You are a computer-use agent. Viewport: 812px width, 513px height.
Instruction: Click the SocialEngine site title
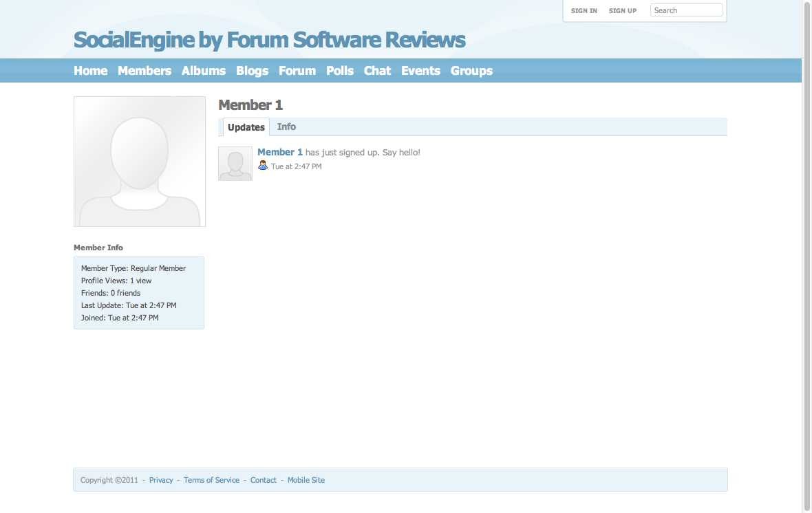[x=269, y=40]
